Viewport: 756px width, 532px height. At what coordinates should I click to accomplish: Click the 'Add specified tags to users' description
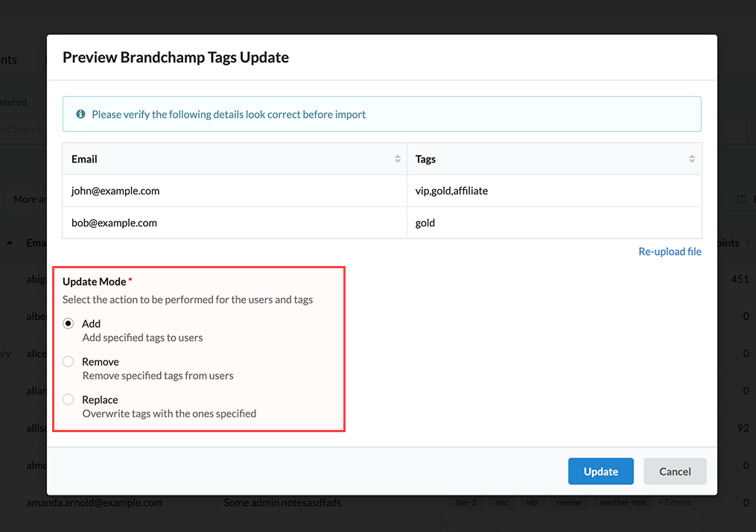[x=142, y=338]
